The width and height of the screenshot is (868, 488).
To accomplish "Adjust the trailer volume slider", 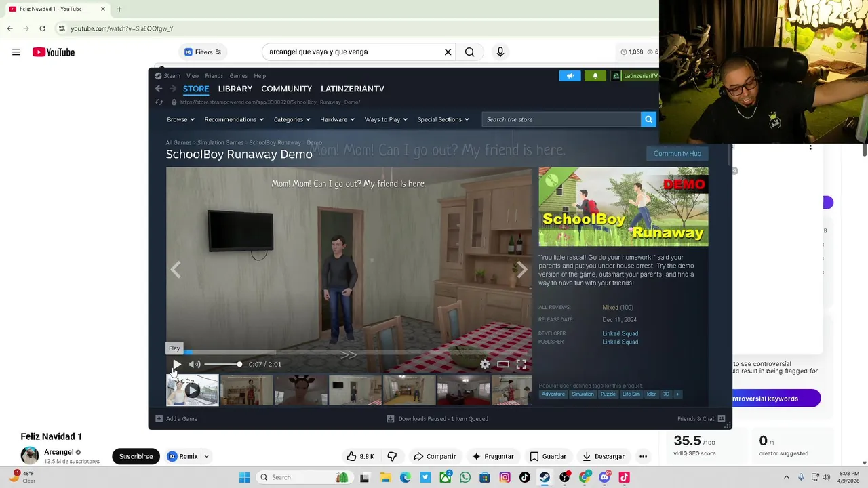I will [x=223, y=364].
